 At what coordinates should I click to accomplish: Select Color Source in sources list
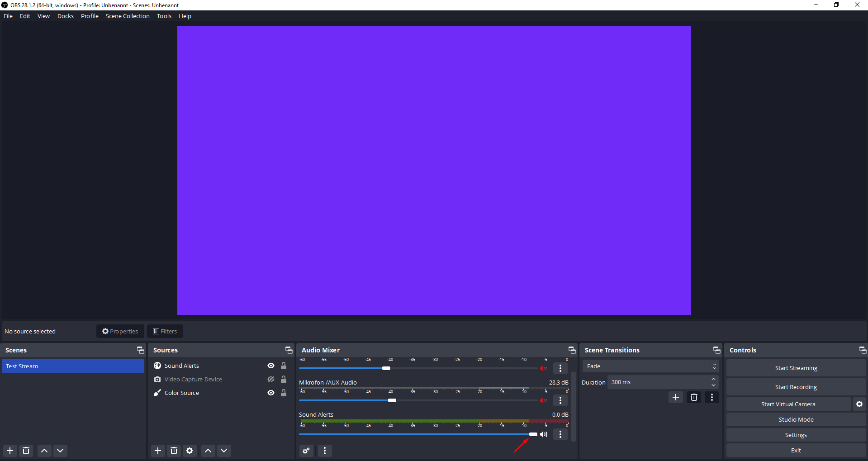pos(220,393)
